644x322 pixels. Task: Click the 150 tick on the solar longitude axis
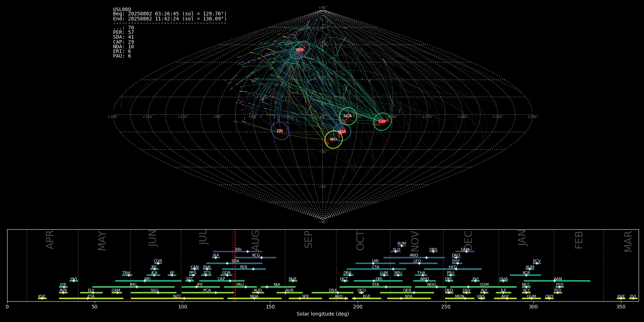click(x=270, y=307)
